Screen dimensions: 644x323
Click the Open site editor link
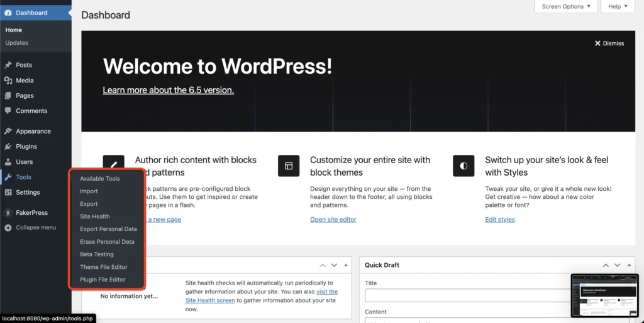[x=333, y=220]
